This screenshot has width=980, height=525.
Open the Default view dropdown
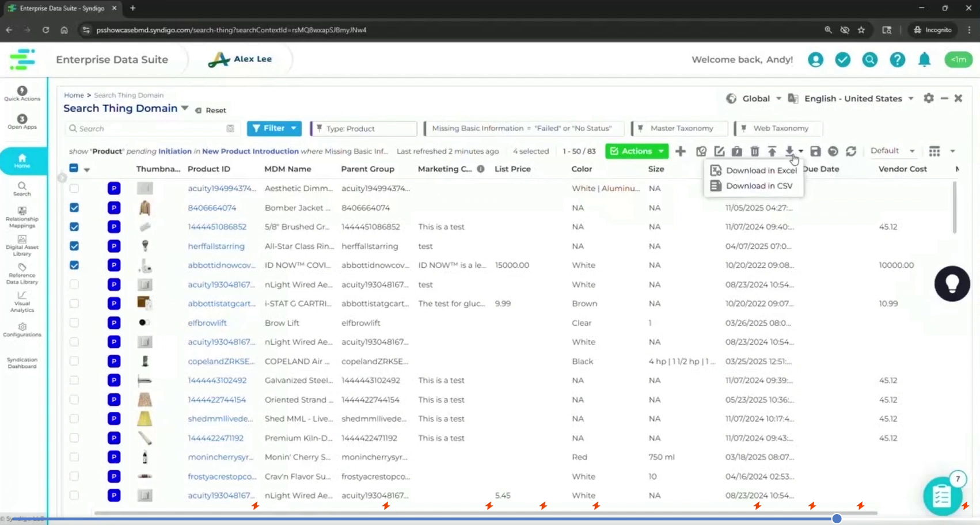coord(892,151)
